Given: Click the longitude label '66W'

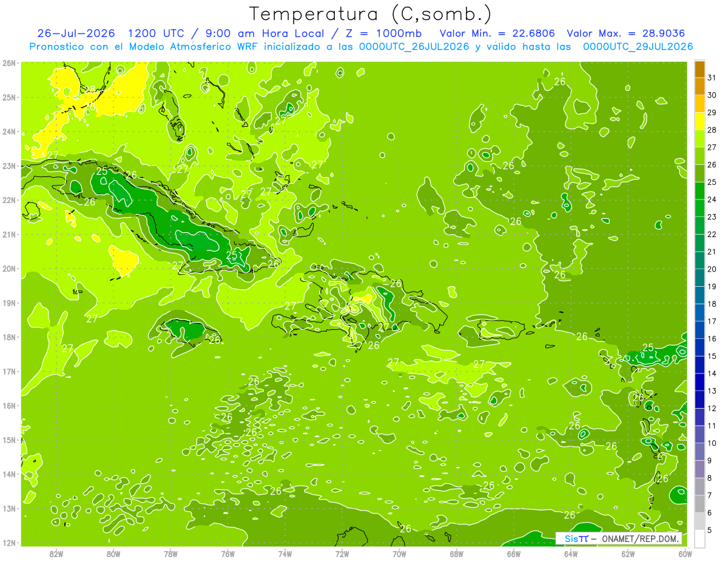Looking at the screenshot, I should pos(514,554).
